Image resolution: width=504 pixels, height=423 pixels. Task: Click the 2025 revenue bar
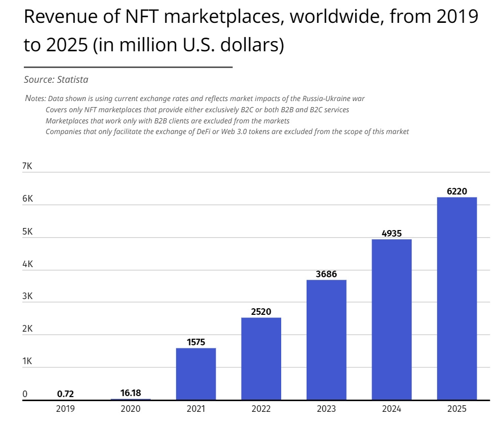click(x=457, y=299)
